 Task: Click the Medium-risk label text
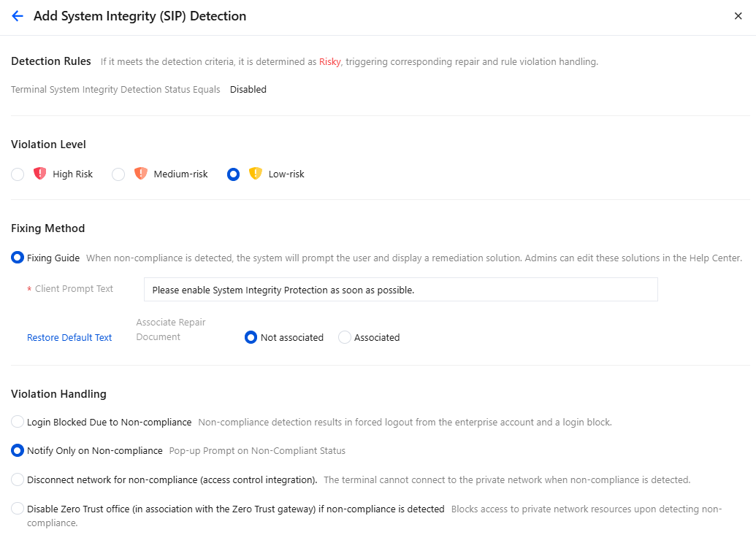(181, 174)
